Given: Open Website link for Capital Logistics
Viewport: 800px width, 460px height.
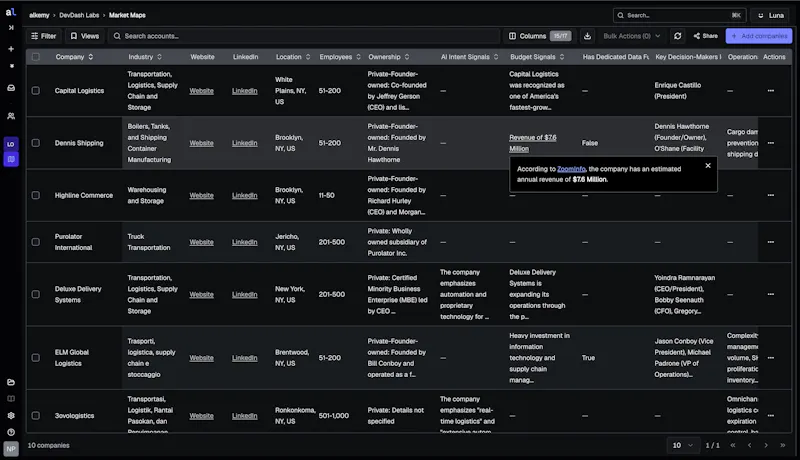Looking at the screenshot, I should (x=202, y=91).
